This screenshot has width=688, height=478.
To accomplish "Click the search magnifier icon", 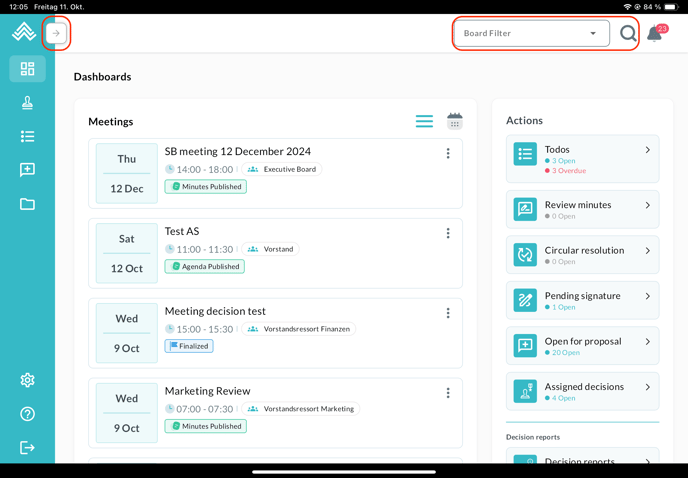I will point(628,34).
